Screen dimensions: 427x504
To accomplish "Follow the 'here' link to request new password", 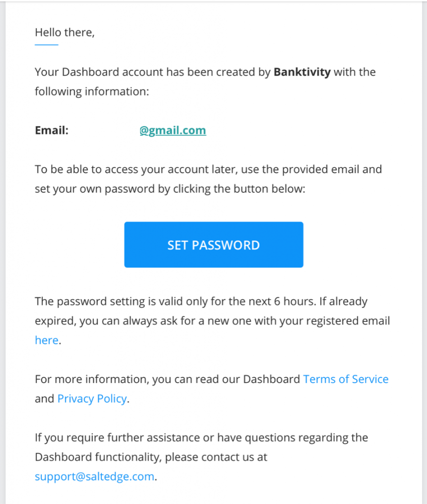I will coord(47,340).
